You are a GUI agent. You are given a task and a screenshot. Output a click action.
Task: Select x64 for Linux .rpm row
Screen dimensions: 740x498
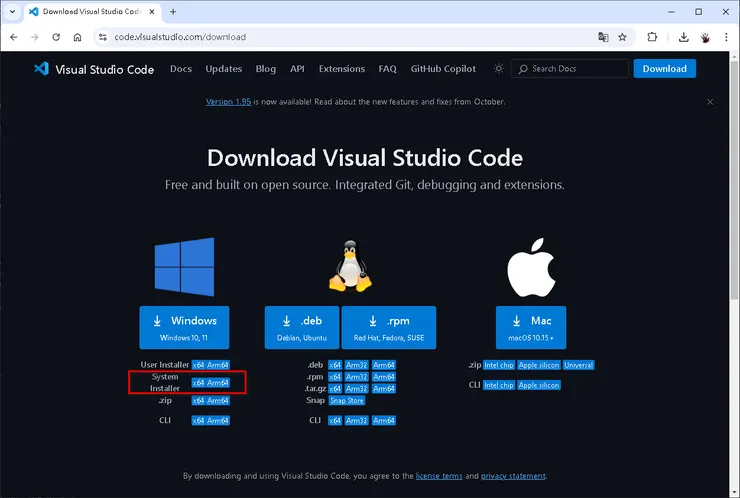pyautogui.click(x=335, y=377)
